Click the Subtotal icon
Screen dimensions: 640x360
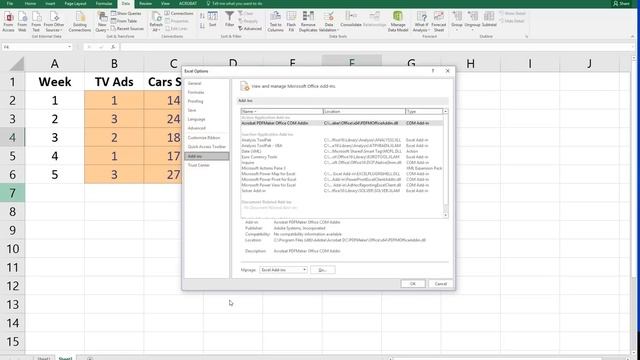(x=489, y=19)
